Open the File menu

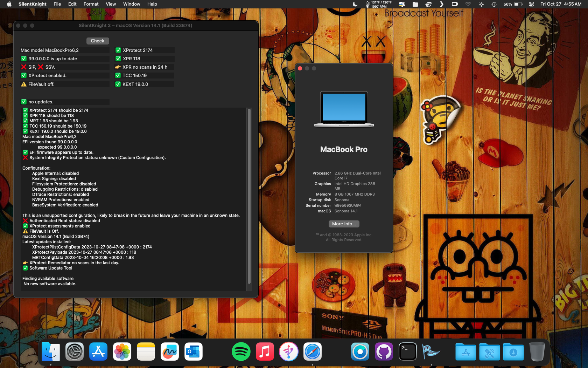pyautogui.click(x=57, y=4)
